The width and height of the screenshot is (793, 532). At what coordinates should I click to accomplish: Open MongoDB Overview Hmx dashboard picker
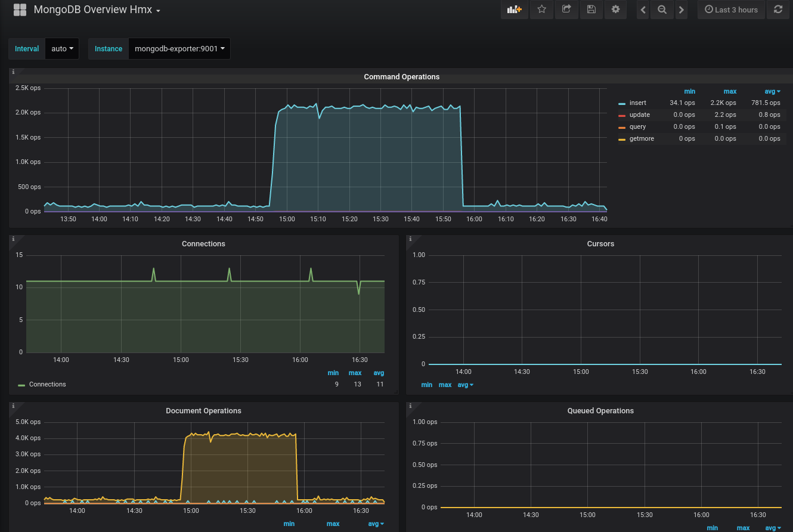coord(97,10)
